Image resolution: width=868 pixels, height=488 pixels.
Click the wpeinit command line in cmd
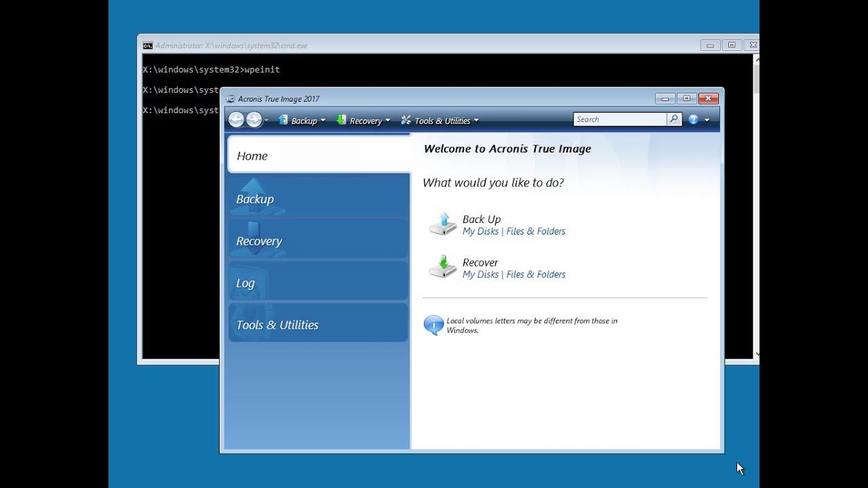211,70
